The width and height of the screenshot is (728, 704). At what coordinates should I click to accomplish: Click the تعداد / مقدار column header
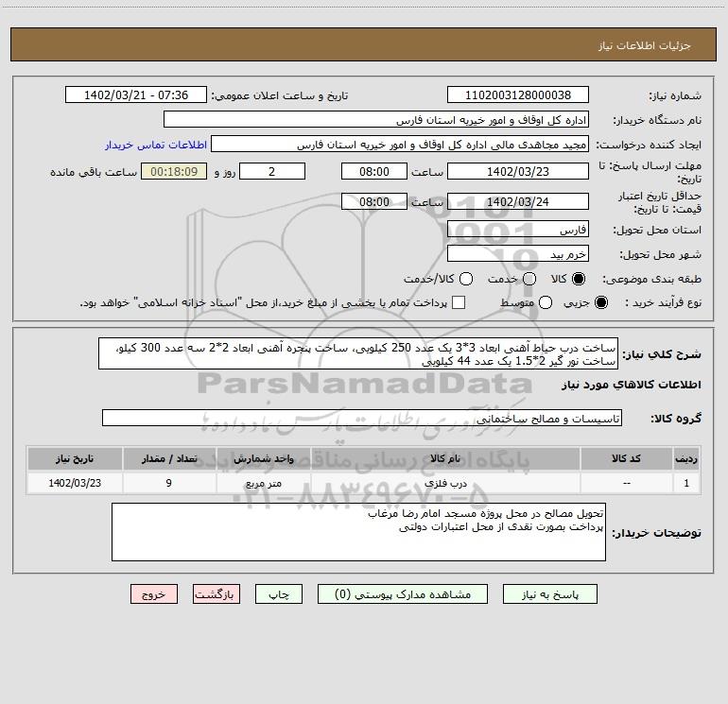point(169,458)
